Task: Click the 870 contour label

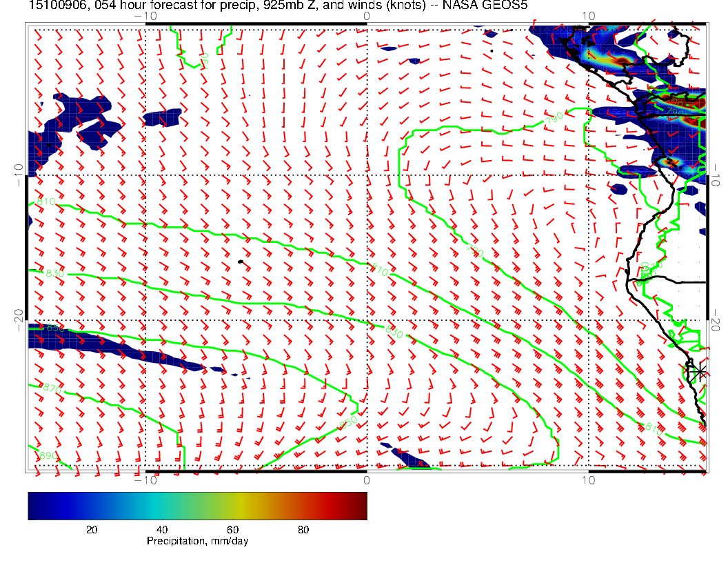Action: [52, 390]
